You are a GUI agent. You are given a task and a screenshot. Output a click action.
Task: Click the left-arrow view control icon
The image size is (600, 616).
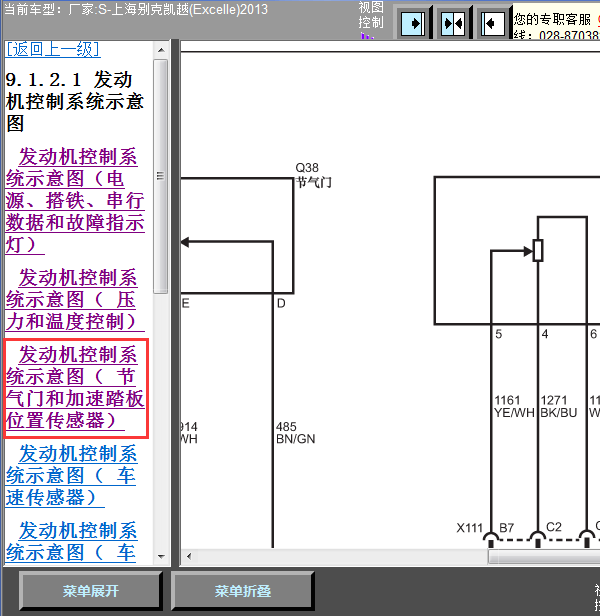493,24
